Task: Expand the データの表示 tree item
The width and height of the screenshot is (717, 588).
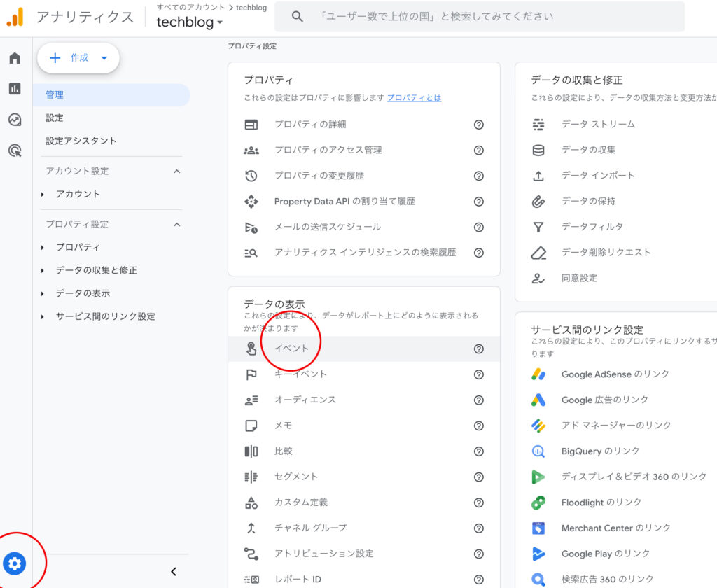Action: (43, 293)
